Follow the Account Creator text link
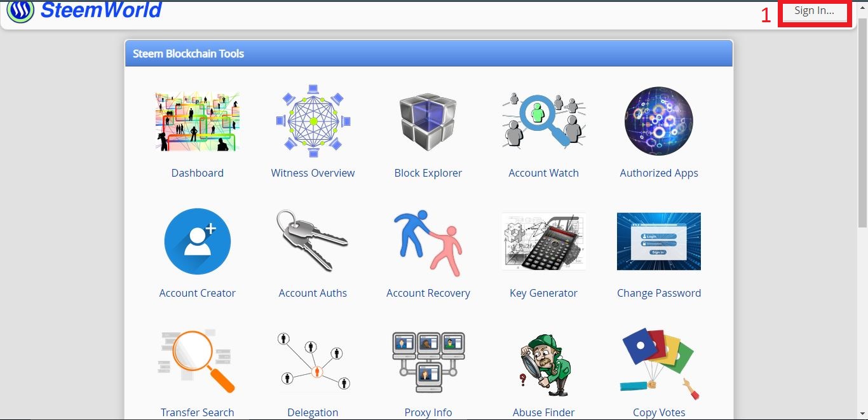The height and width of the screenshot is (420, 868). click(x=197, y=293)
